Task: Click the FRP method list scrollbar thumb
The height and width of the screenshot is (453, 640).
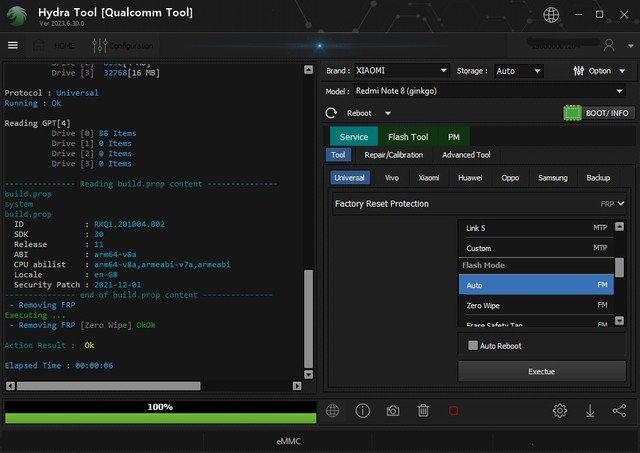Action: pos(619,267)
